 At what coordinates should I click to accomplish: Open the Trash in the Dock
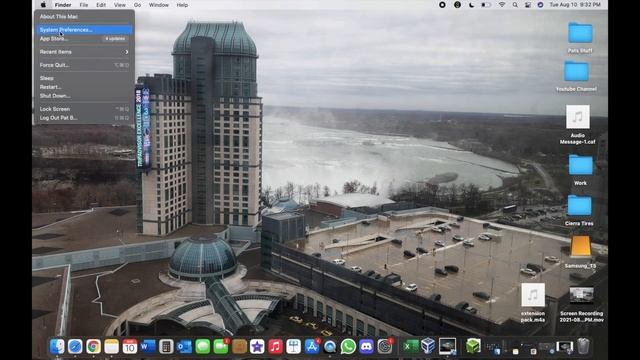pos(584,347)
